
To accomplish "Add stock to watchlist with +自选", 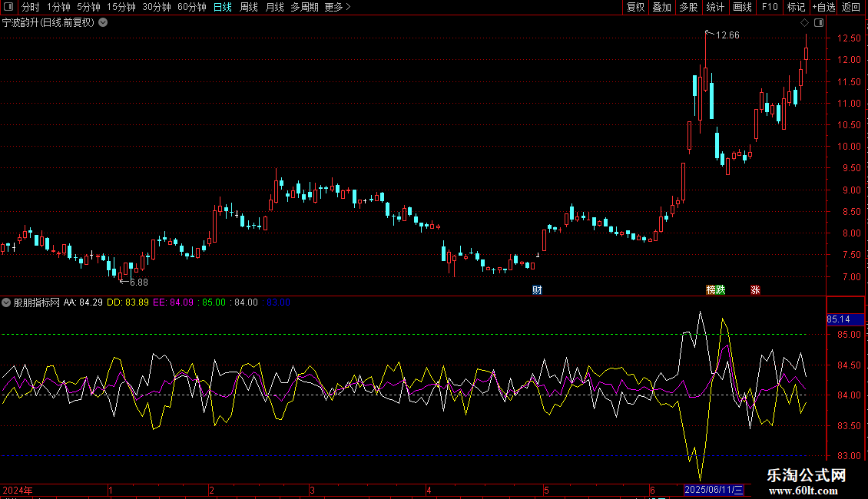I will point(823,7).
